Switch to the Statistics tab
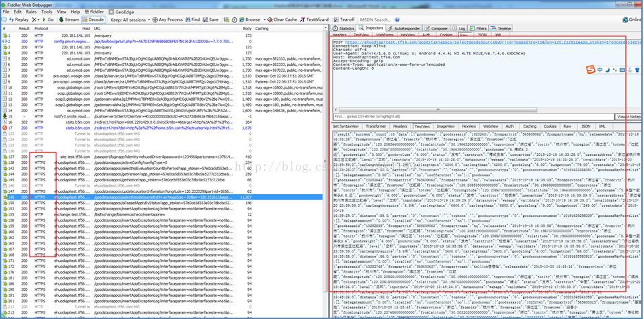 pyautogui.click(x=344, y=29)
